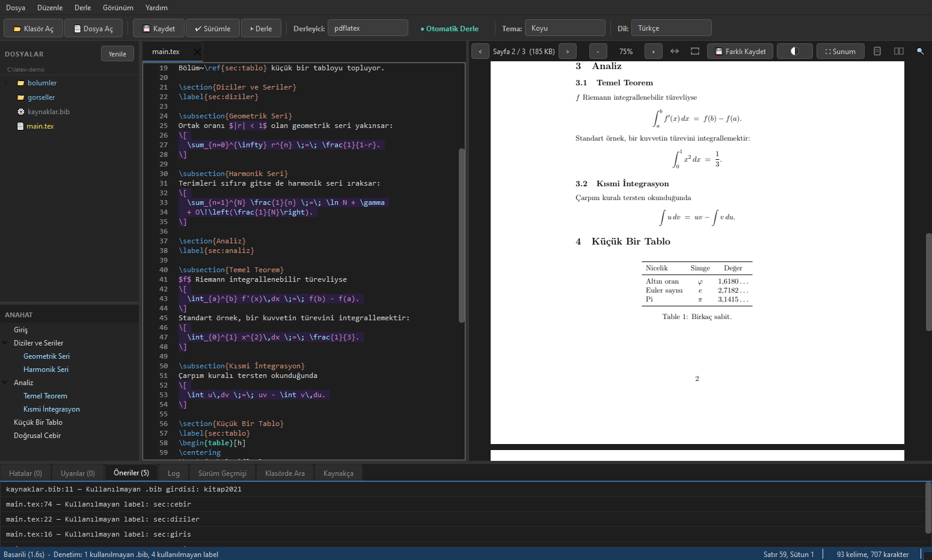The height and width of the screenshot is (560, 932).
Task: Switch to the Sürüm Geçmişi tab
Action: pos(222,473)
